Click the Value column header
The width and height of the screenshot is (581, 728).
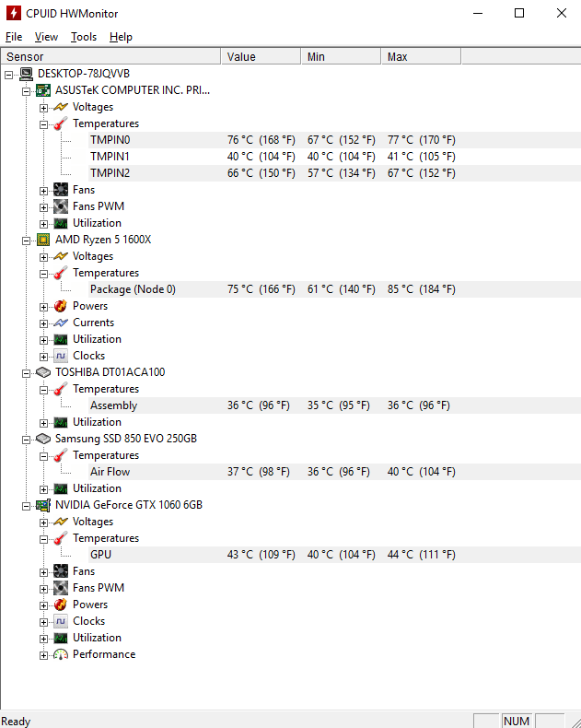[x=261, y=56]
